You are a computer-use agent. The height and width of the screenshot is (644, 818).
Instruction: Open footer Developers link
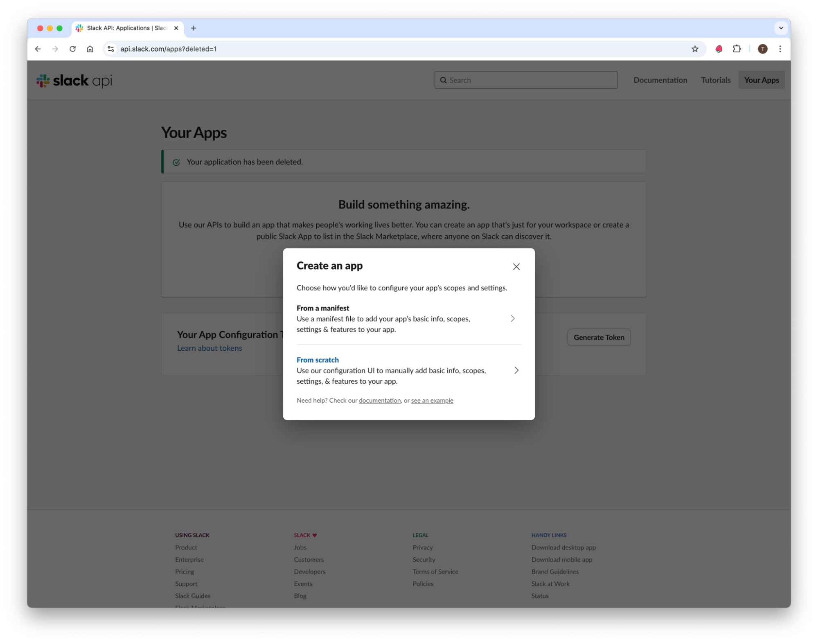click(309, 572)
